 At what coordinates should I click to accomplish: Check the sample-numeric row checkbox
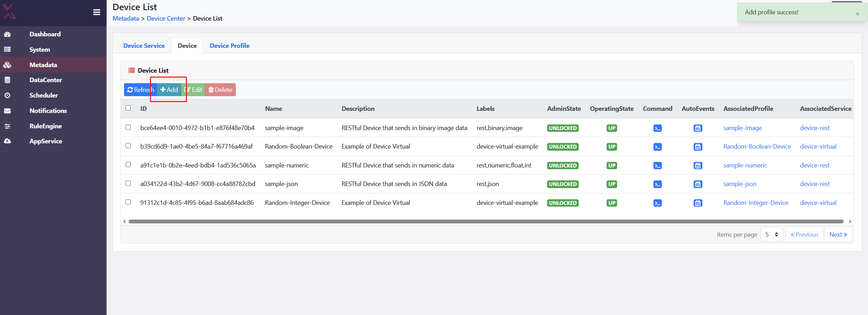(128, 164)
